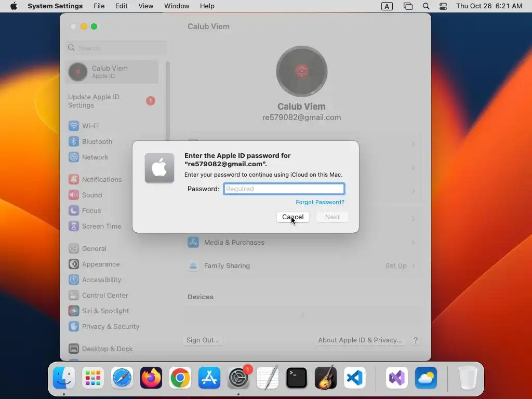This screenshot has width=532, height=399.
Task: Click the Stage Manager menu bar icon
Action: click(x=408, y=6)
